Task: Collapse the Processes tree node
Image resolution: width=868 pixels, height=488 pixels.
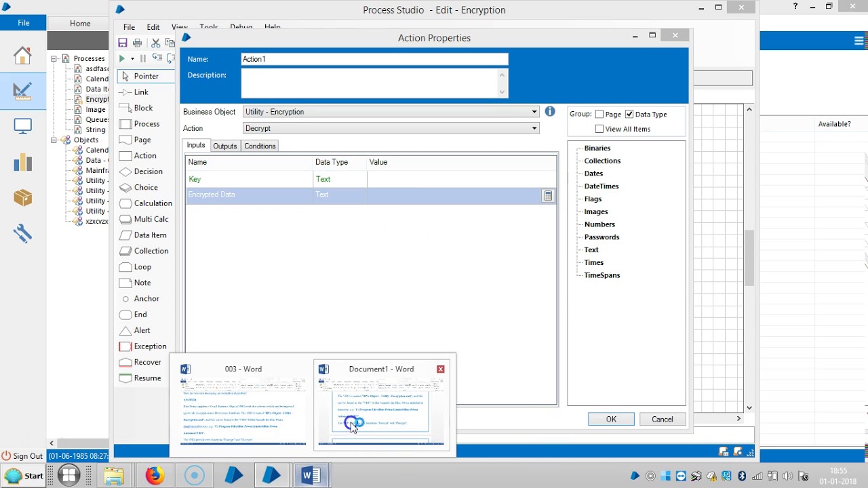Action: (x=54, y=58)
